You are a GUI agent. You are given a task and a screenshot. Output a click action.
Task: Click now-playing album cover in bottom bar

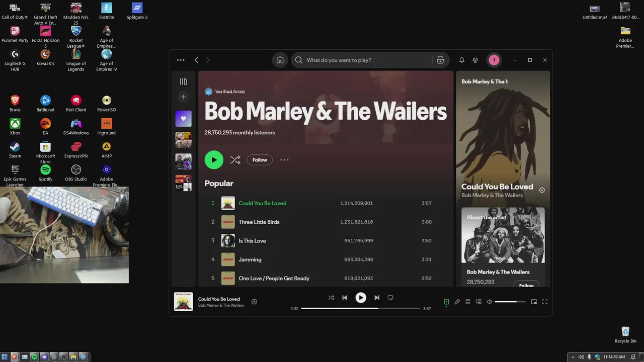[183, 302]
